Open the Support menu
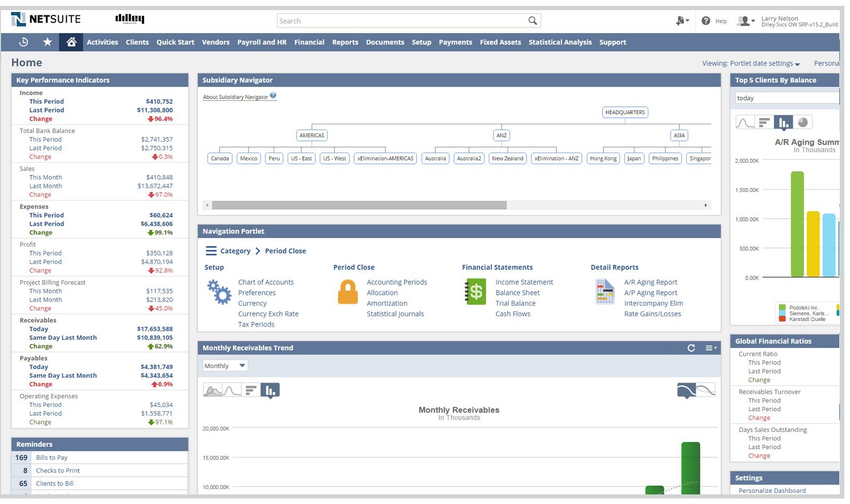The height and width of the screenshot is (504, 850). point(613,42)
